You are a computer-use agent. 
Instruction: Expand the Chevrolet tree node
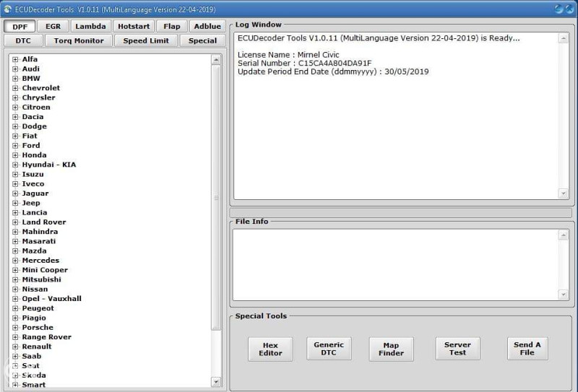pos(15,88)
